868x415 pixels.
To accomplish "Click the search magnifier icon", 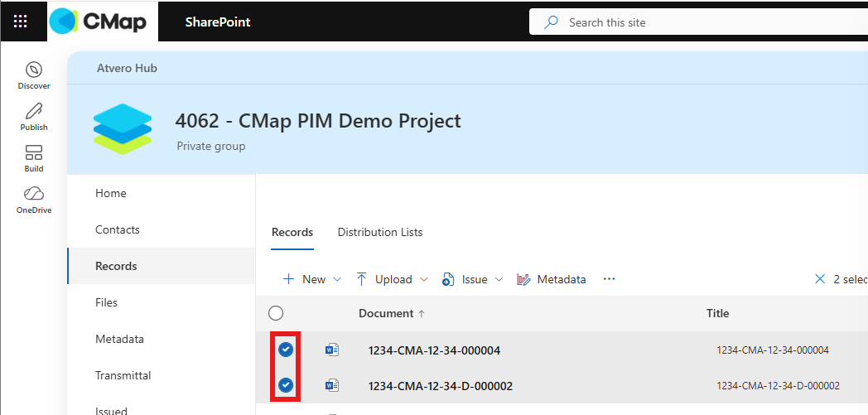I will coord(551,22).
